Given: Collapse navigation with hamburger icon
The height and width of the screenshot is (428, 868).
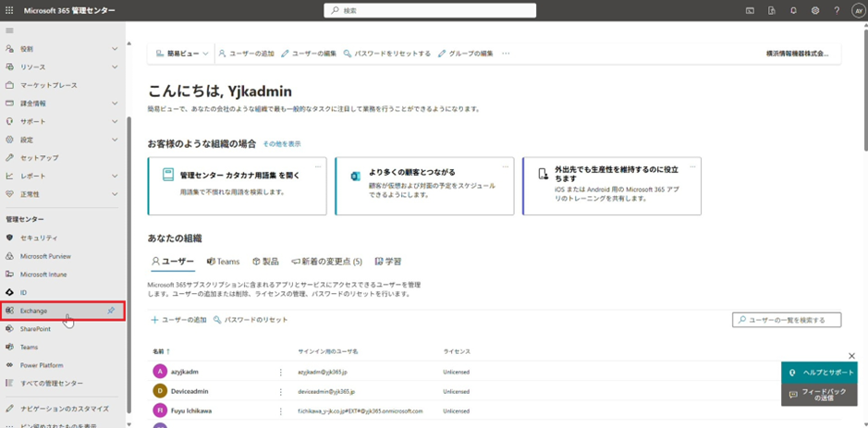Looking at the screenshot, I should (10, 31).
